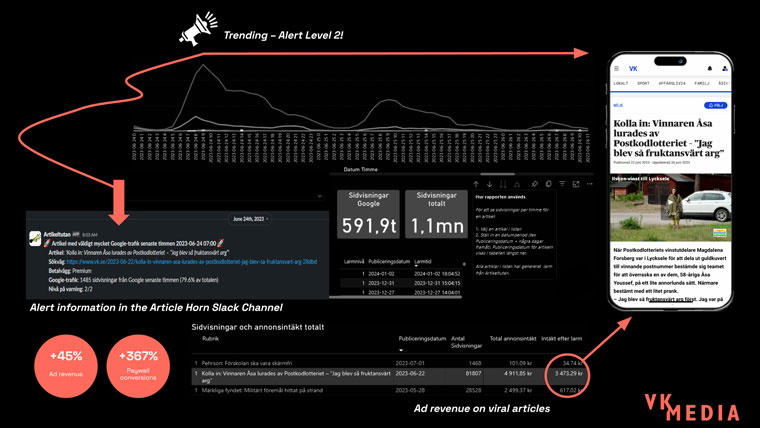Click Sidvisningar totalt 1,1mn card
760x428 pixels.
coord(436,214)
